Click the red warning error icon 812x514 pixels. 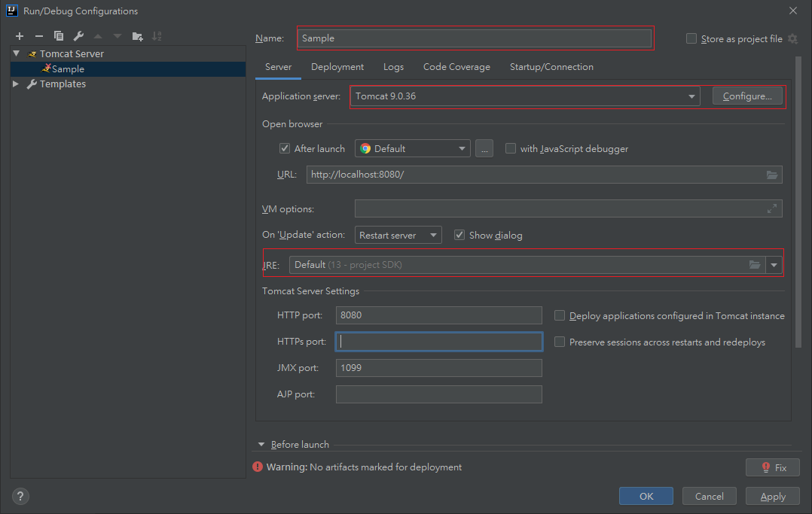258,467
